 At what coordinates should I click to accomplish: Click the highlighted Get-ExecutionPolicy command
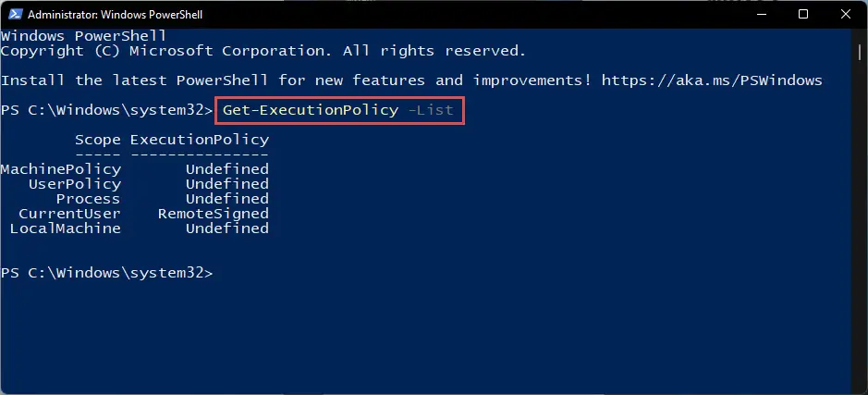click(x=310, y=110)
